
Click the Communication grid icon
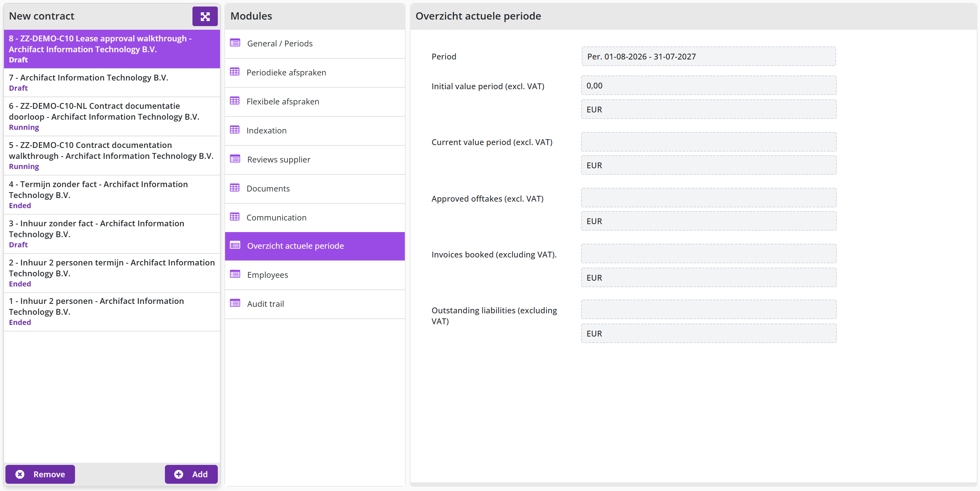[234, 216]
